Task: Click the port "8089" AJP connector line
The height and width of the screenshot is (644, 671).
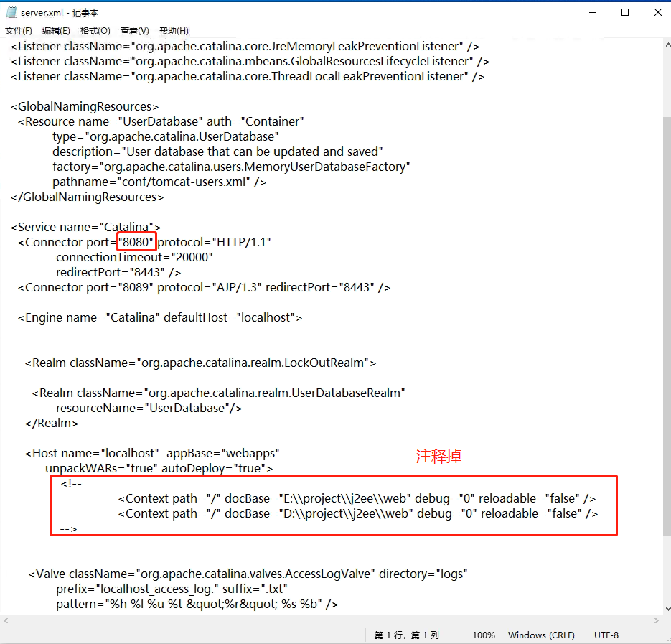Action: pyautogui.click(x=204, y=287)
